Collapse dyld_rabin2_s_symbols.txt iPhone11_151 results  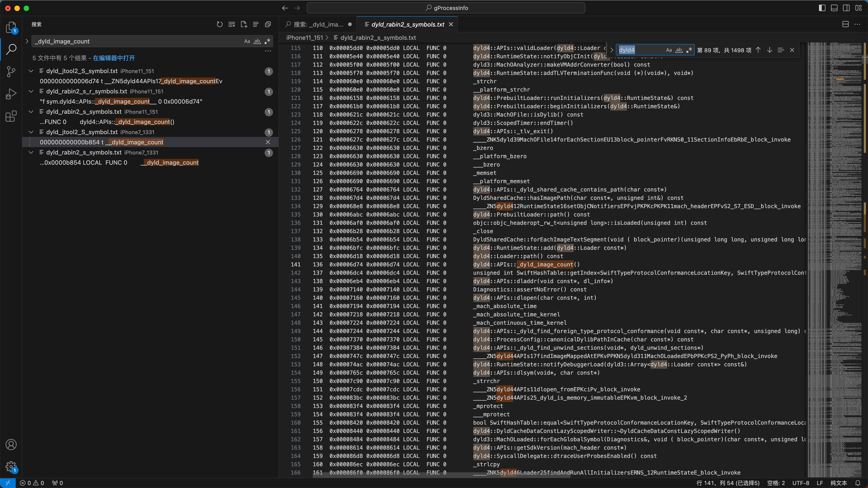coord(31,112)
